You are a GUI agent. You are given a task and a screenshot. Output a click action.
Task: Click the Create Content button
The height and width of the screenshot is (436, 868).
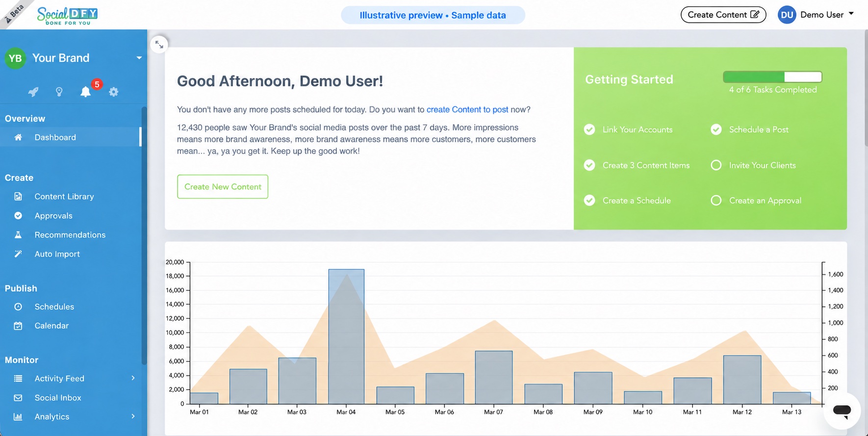[723, 15]
